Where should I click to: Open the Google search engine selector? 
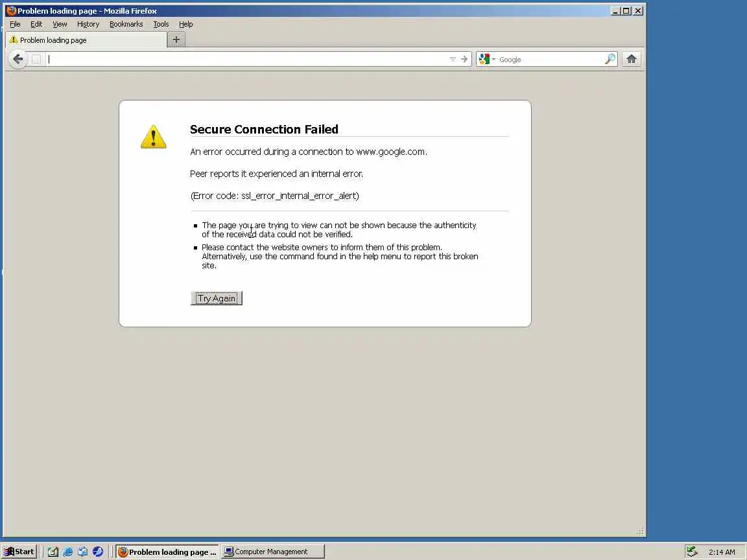[x=487, y=59]
